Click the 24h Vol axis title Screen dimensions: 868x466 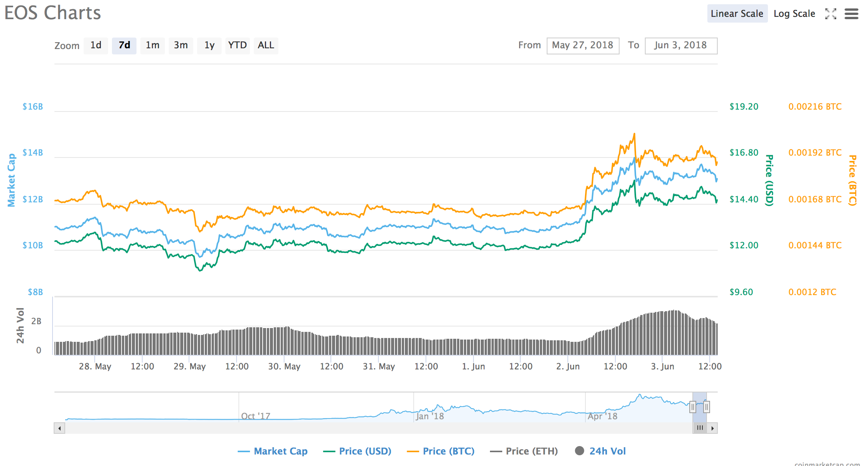coord(20,325)
